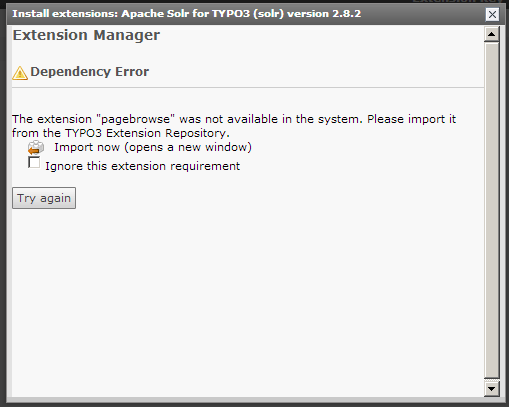
Task: Click the yellow warning triangle icon
Action: 20,73
